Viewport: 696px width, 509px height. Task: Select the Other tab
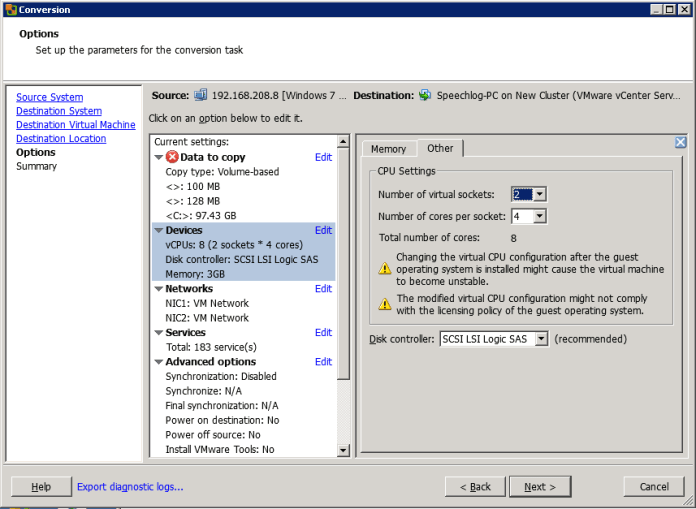[440, 148]
